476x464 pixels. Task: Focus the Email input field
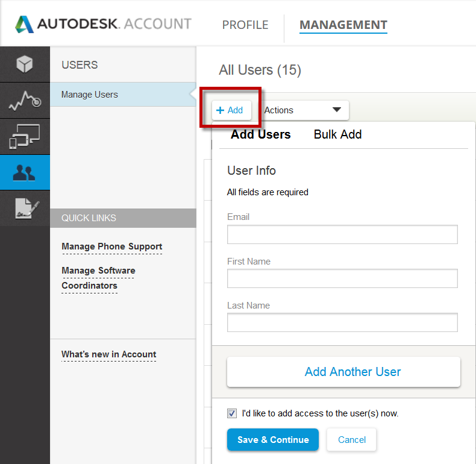[342, 234]
